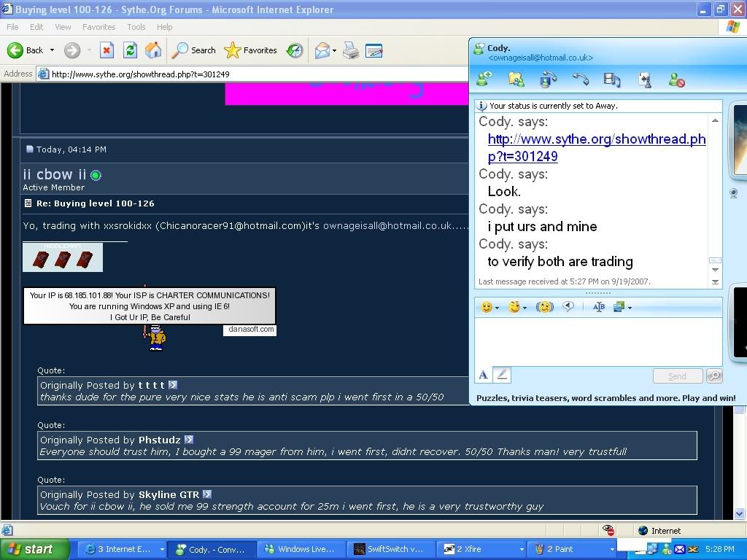Open the Help menu
Image resolution: width=747 pixels, height=560 pixels.
(x=164, y=27)
